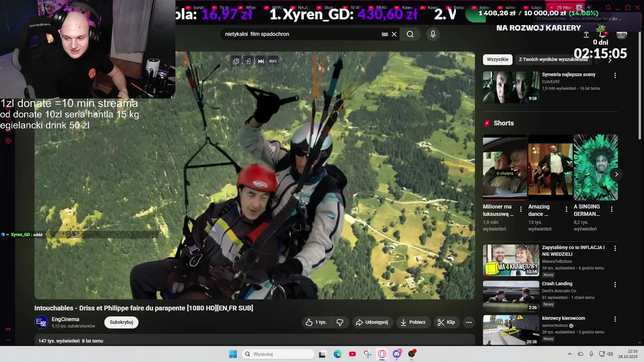
Task: Like the video with thumbs-up 1 tys.
Action: (x=315, y=322)
